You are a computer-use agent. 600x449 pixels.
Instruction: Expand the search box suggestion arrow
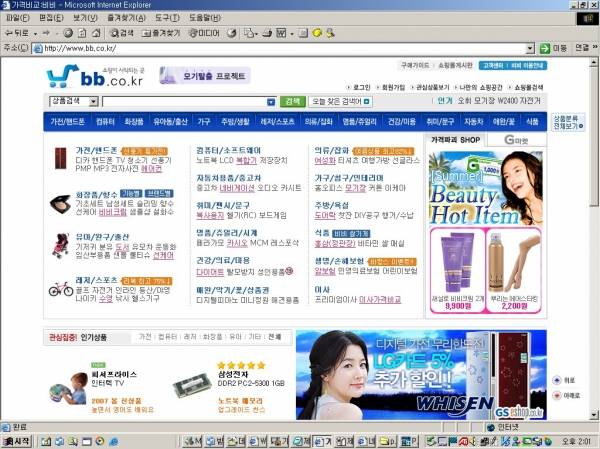(x=271, y=102)
